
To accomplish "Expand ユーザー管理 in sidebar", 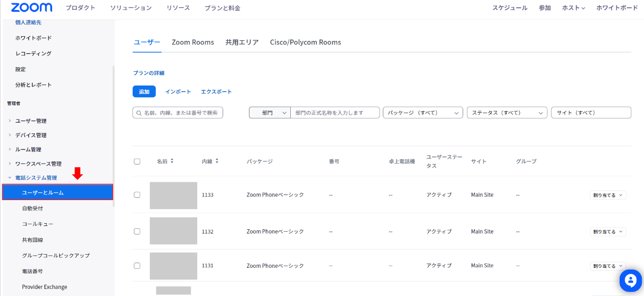I will point(31,121).
